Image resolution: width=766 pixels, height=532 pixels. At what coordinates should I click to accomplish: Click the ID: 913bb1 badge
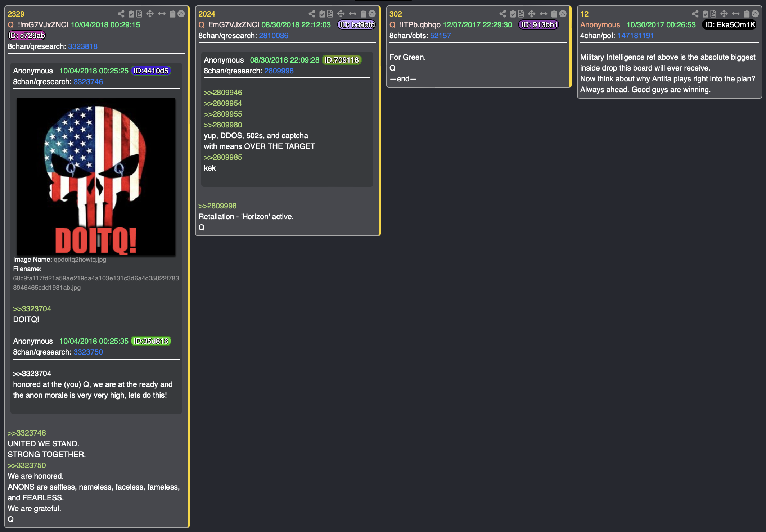tap(539, 25)
